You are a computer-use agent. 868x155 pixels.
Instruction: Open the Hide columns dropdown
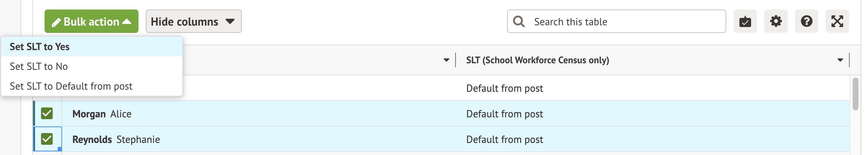[x=193, y=22]
